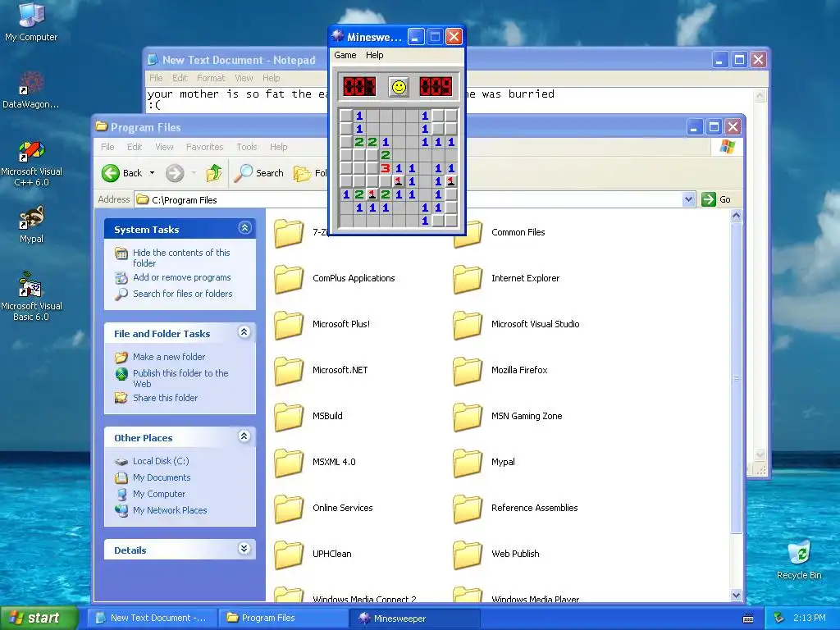Select the Mypal raccoon desktop icon

click(31, 224)
